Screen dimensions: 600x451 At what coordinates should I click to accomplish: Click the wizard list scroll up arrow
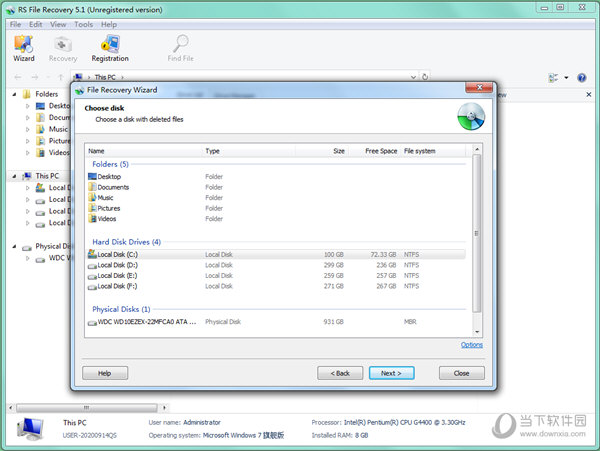tap(476, 149)
